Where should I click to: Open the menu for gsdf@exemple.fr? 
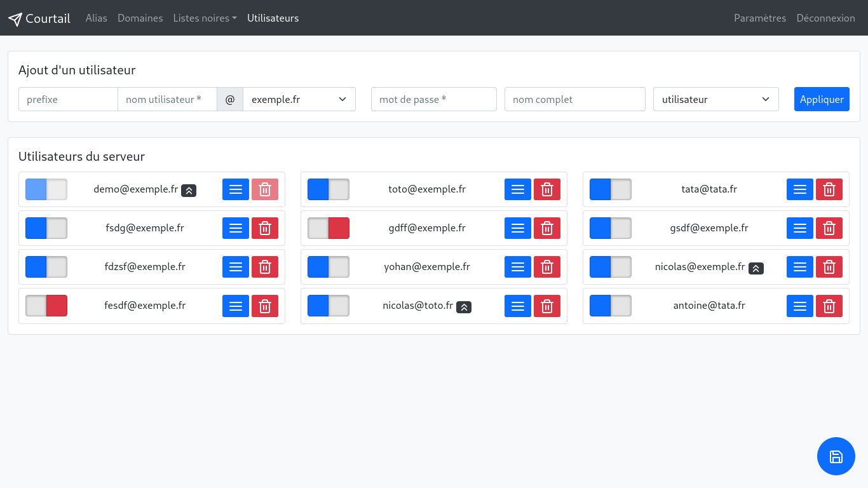pyautogui.click(x=800, y=228)
